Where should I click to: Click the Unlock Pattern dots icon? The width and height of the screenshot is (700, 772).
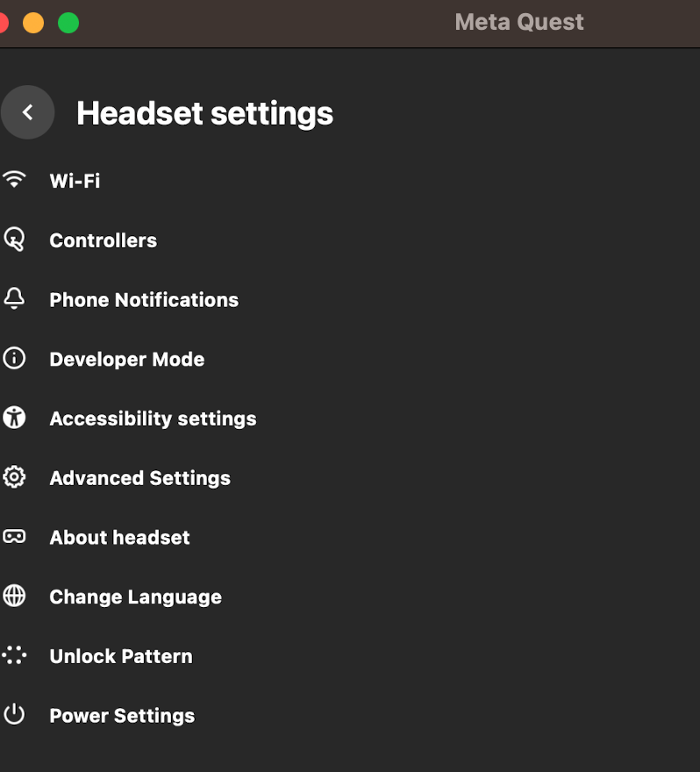point(14,655)
